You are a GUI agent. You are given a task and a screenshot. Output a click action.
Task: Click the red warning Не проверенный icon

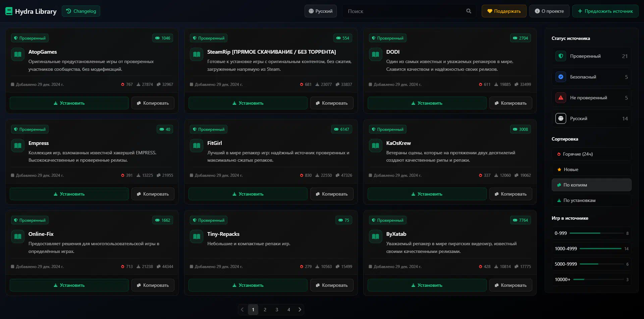(x=561, y=98)
